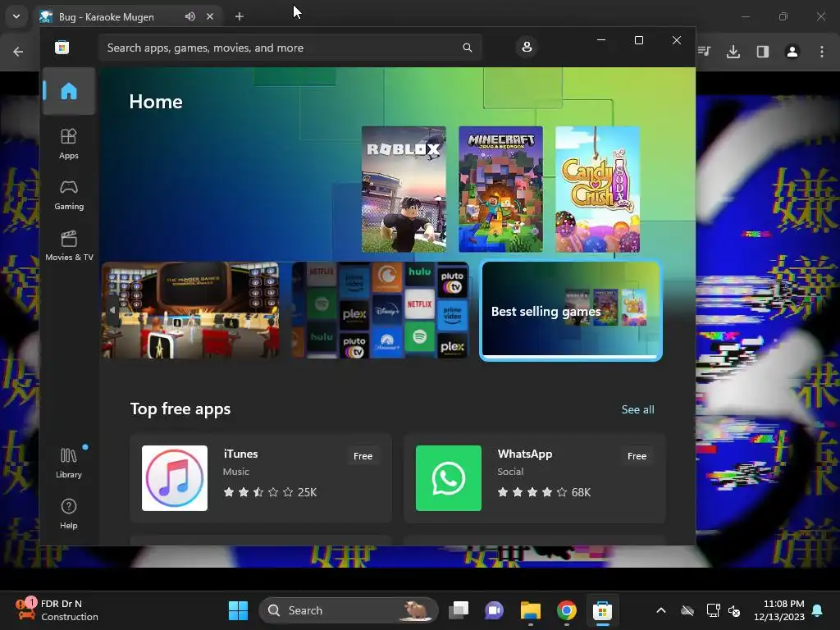The height and width of the screenshot is (630, 840).
Task: Open the FDR Dr N Construction widget
Action: point(57,610)
